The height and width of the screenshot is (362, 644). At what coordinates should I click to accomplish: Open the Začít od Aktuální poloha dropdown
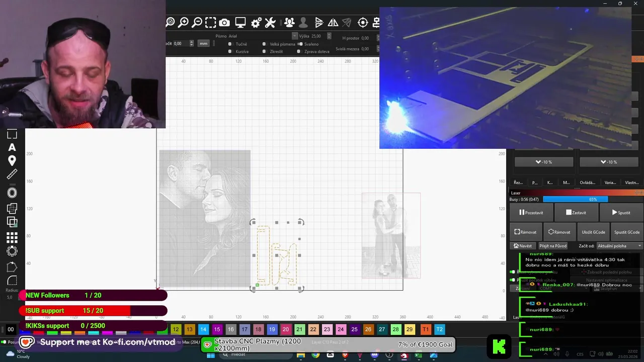click(x=619, y=246)
